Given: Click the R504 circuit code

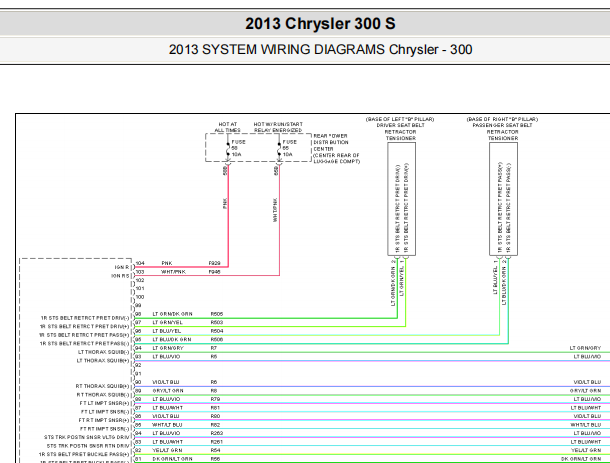Looking at the screenshot, I should coord(217,331).
